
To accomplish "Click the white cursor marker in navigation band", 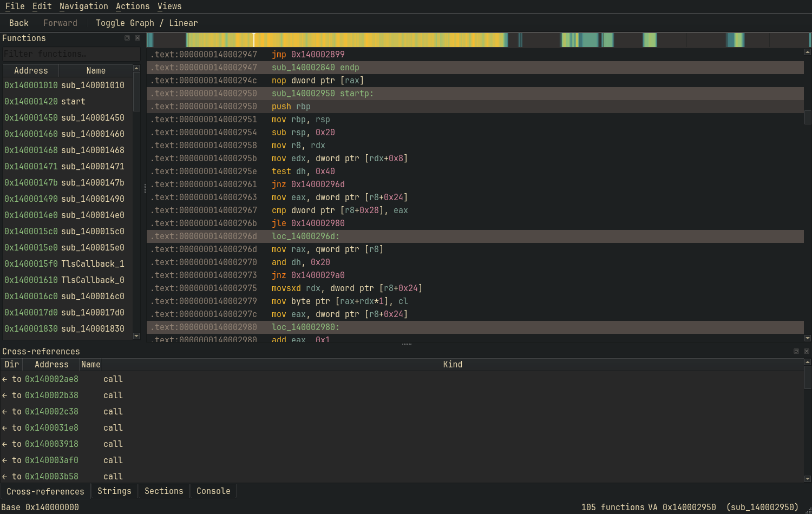I will 254,40.
